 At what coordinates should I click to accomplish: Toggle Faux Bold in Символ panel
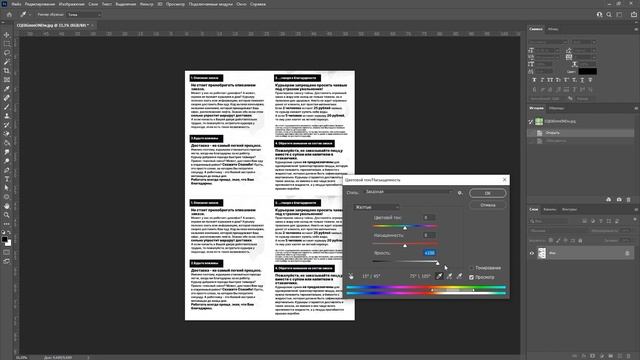[x=534, y=80]
